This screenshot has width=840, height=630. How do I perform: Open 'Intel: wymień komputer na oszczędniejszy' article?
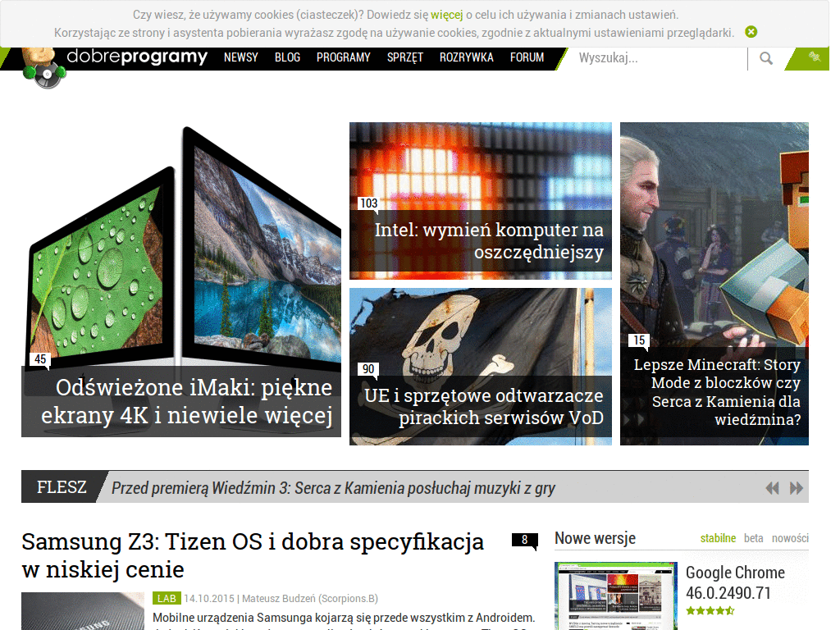(x=489, y=241)
